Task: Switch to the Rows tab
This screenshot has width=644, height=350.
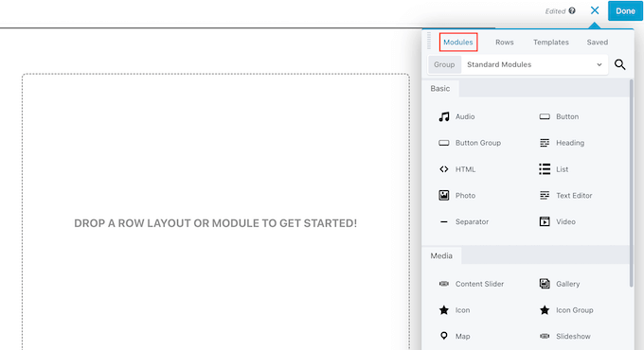Action: click(x=505, y=43)
